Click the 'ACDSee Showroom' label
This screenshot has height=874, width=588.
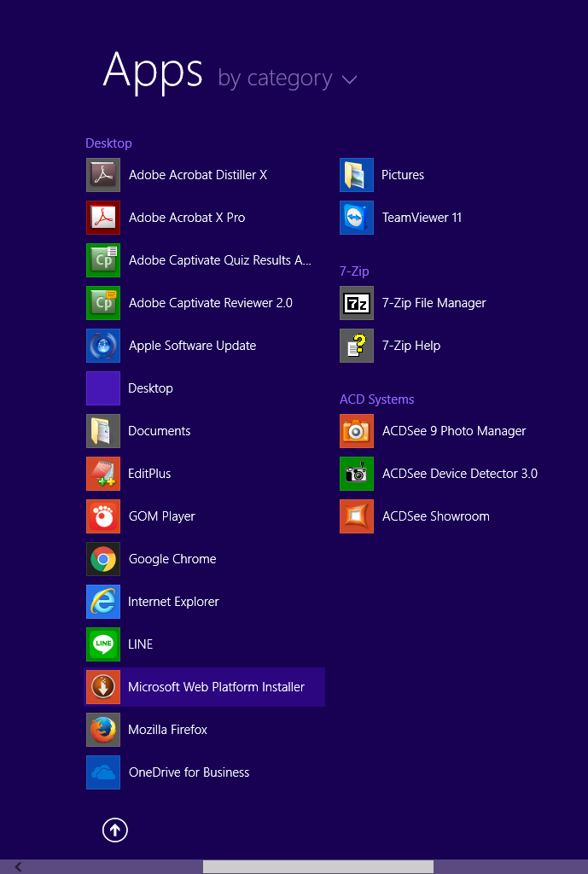pos(436,516)
